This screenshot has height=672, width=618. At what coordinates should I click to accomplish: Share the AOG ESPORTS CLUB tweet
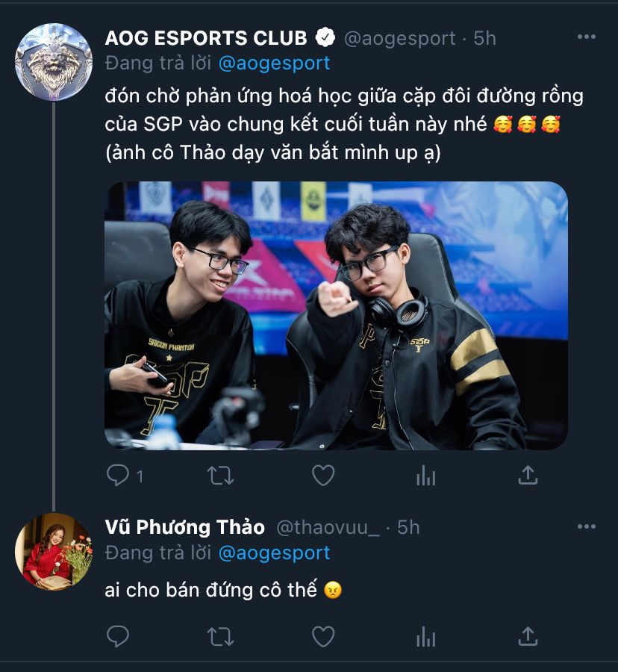tap(528, 475)
